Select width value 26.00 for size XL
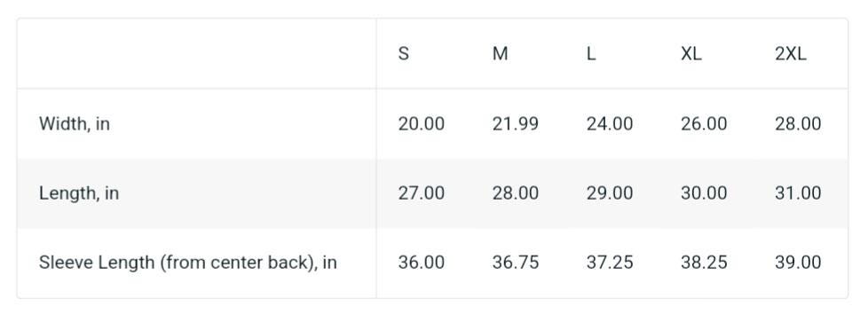868x322 pixels. click(704, 124)
